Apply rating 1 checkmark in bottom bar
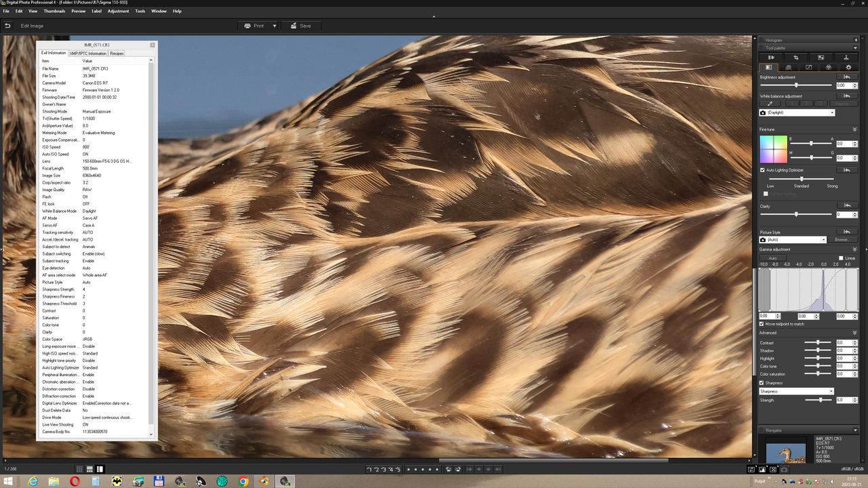 pyautogui.click(x=370, y=469)
